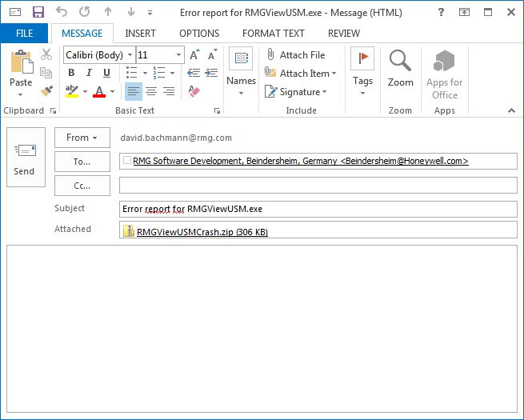Clear all formatting with the eraser icon

point(194,90)
